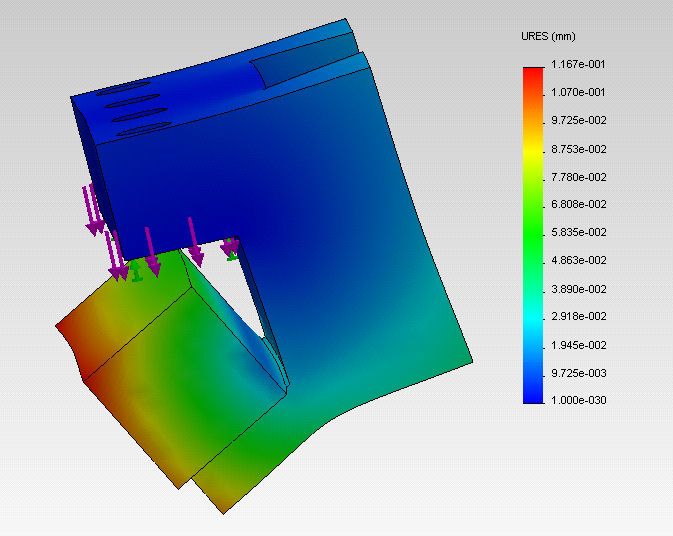Select the 2.918e-002 legend value
This screenshot has width=673, height=536.
pos(579,316)
